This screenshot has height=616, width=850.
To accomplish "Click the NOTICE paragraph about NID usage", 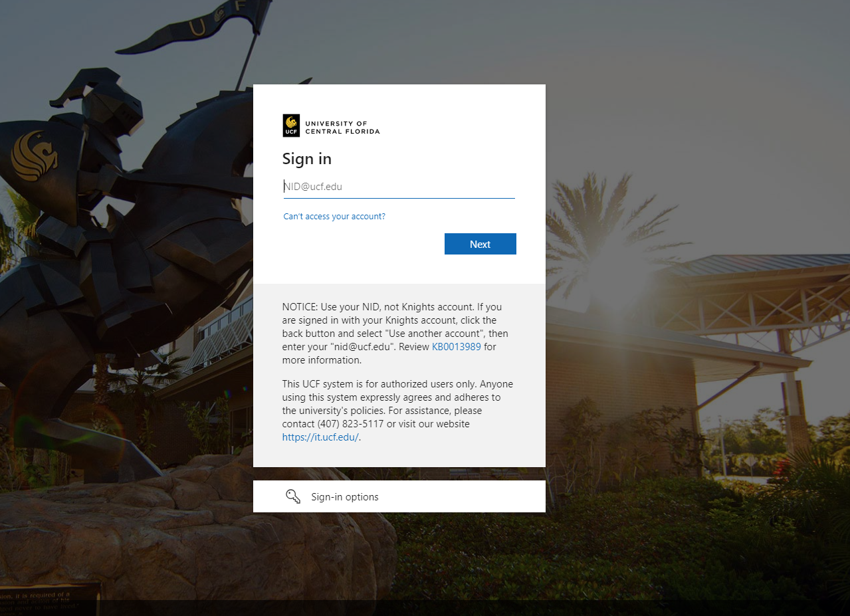I will click(x=396, y=334).
